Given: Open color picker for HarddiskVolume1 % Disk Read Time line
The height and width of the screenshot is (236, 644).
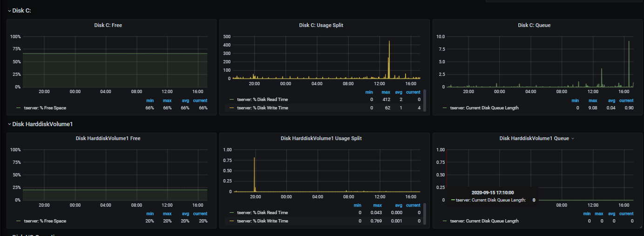Looking at the screenshot, I should 232,213.
